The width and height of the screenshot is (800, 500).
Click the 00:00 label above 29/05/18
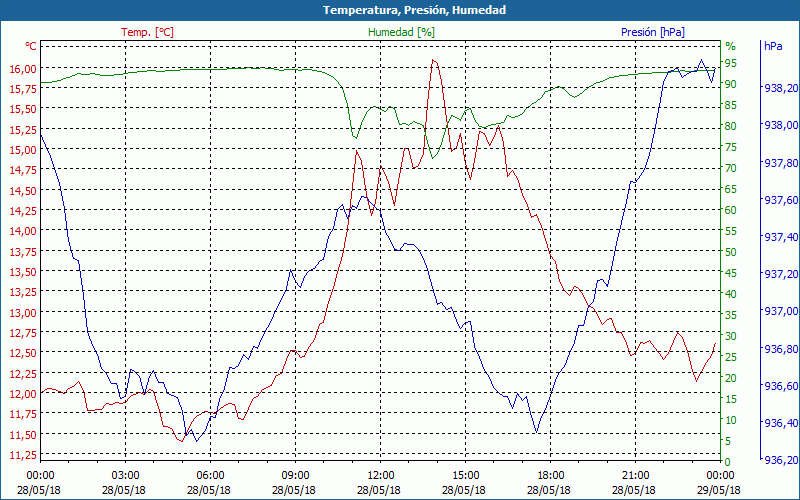(x=720, y=476)
